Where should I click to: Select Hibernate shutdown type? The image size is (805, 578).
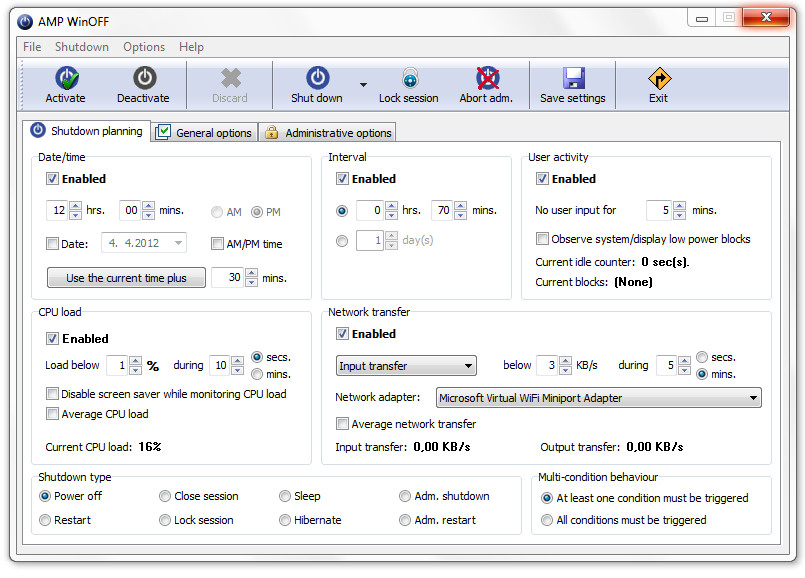coord(285,520)
